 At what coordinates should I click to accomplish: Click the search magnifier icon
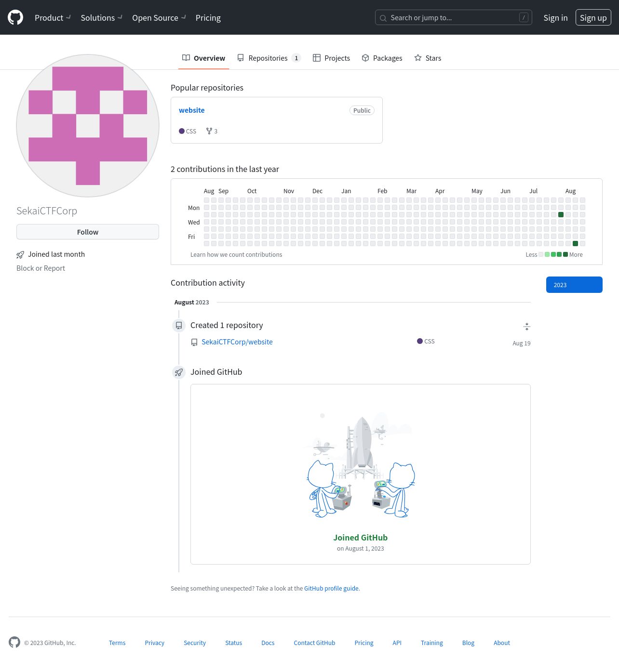coord(383,18)
